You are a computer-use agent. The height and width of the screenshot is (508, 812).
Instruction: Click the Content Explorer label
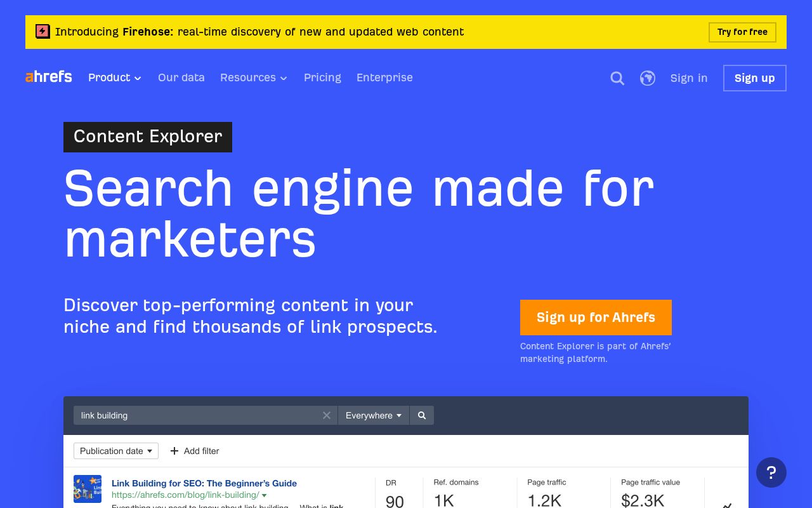[148, 137]
